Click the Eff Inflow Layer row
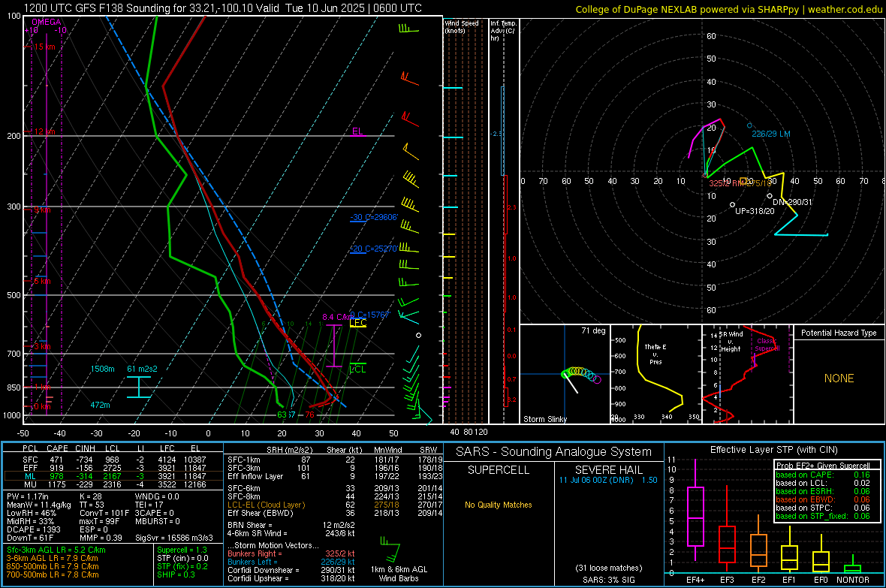Image resolution: width=886 pixels, height=588 pixels. tap(335, 476)
